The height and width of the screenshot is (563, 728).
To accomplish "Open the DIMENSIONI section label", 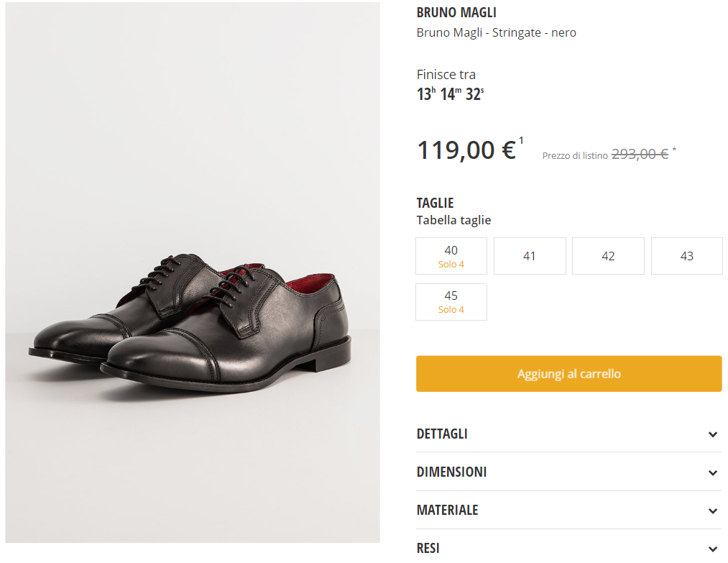I will click(451, 472).
